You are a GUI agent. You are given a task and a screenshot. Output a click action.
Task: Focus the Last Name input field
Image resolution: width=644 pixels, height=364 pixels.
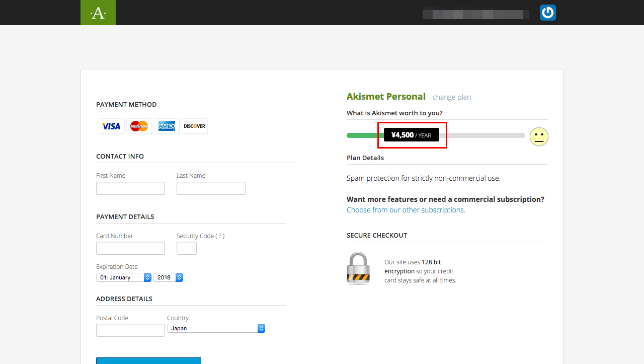click(x=211, y=188)
